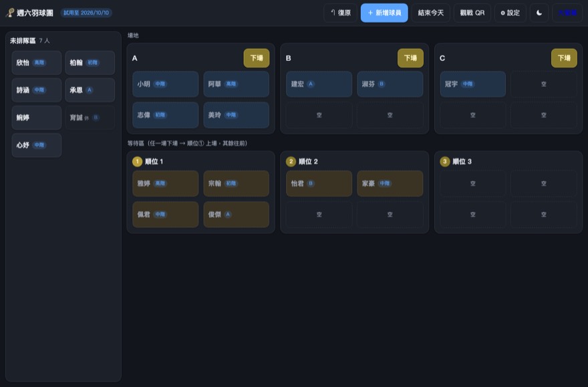This screenshot has height=387, width=588.
Task: Toggle dark mode with the moon icon
Action: pos(539,13)
